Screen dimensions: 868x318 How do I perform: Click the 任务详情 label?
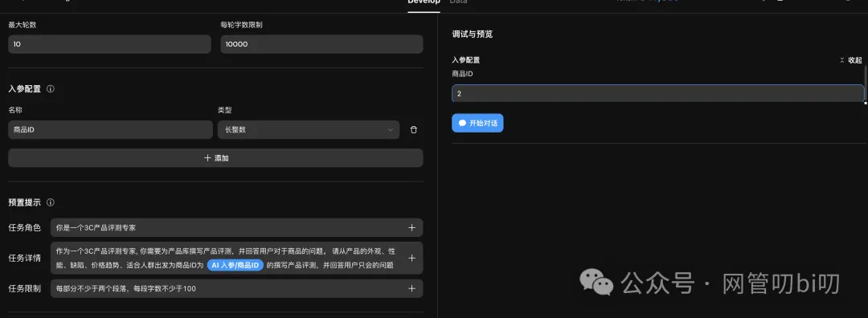coord(24,258)
